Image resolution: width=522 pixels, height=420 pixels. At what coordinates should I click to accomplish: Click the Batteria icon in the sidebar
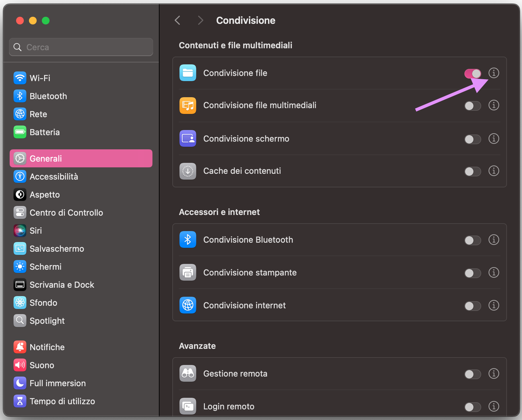tap(20, 132)
